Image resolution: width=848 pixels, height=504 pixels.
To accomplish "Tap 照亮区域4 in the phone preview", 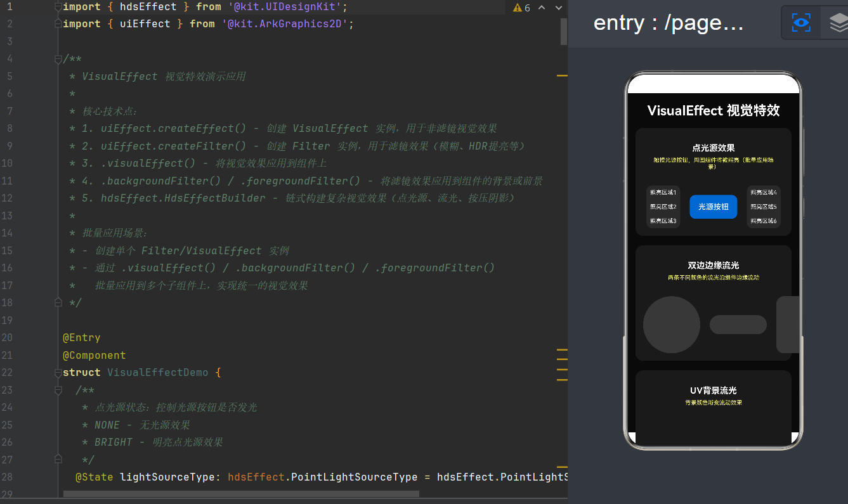I will [x=764, y=192].
